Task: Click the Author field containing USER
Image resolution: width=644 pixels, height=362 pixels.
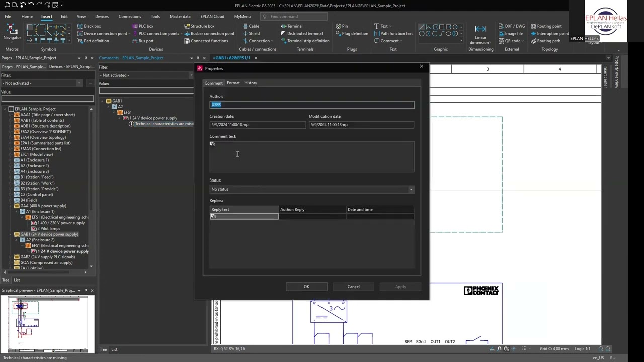Action: [311, 105]
